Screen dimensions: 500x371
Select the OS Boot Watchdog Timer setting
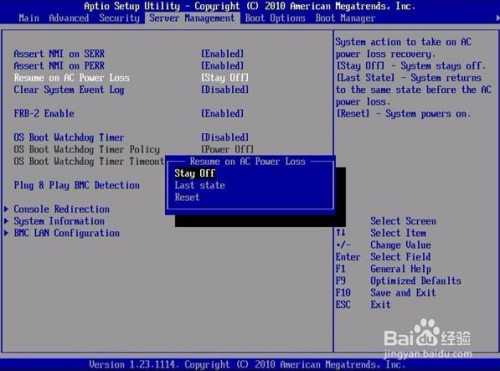(x=69, y=137)
